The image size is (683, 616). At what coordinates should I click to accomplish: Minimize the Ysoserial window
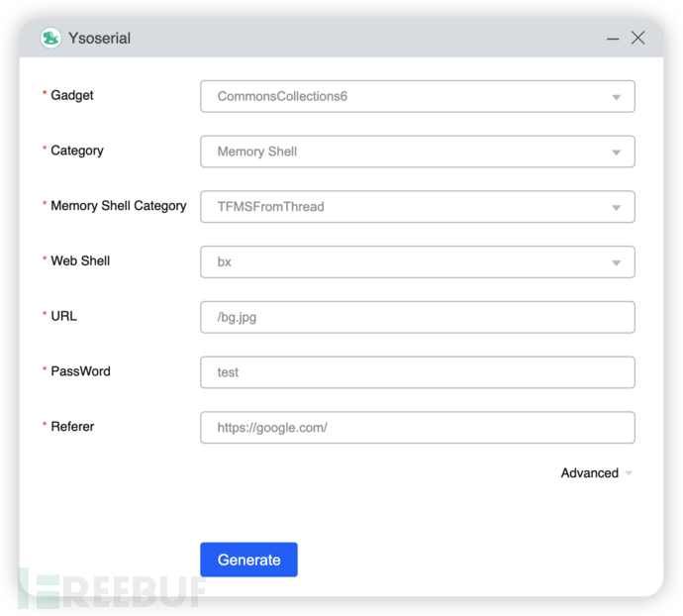[613, 39]
